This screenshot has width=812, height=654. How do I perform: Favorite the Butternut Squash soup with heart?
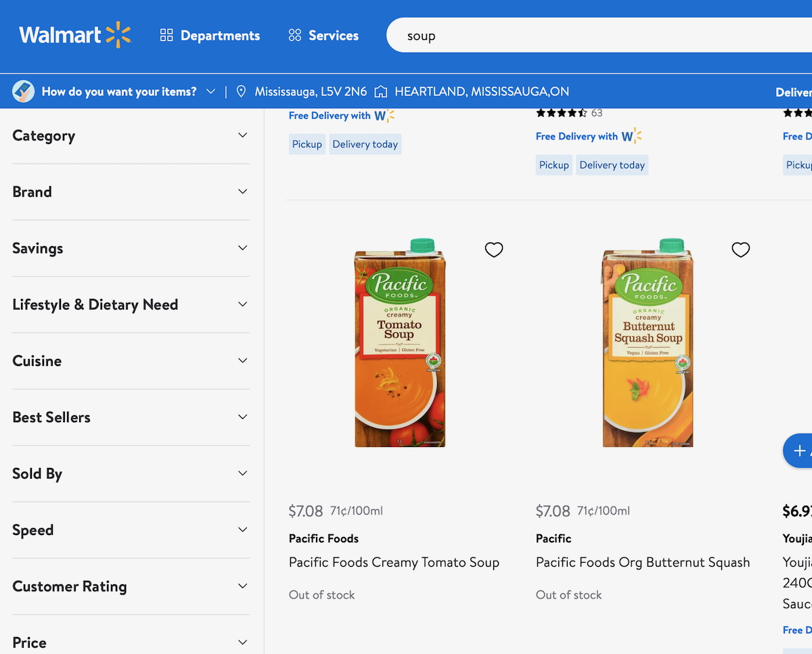[741, 250]
